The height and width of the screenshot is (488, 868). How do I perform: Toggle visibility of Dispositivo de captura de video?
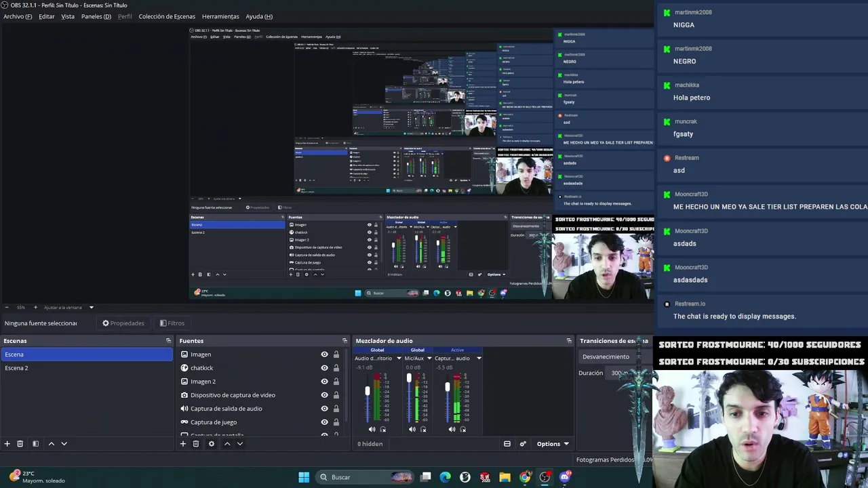pyautogui.click(x=324, y=395)
